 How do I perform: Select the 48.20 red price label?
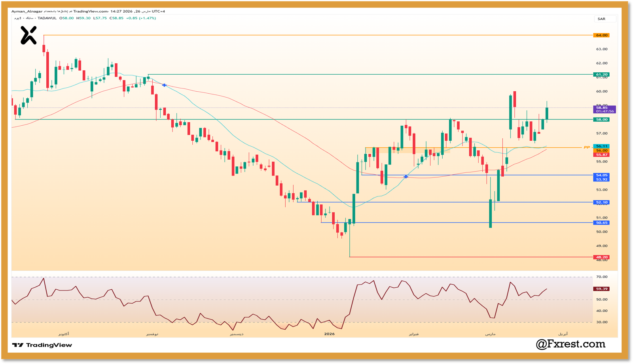click(601, 257)
